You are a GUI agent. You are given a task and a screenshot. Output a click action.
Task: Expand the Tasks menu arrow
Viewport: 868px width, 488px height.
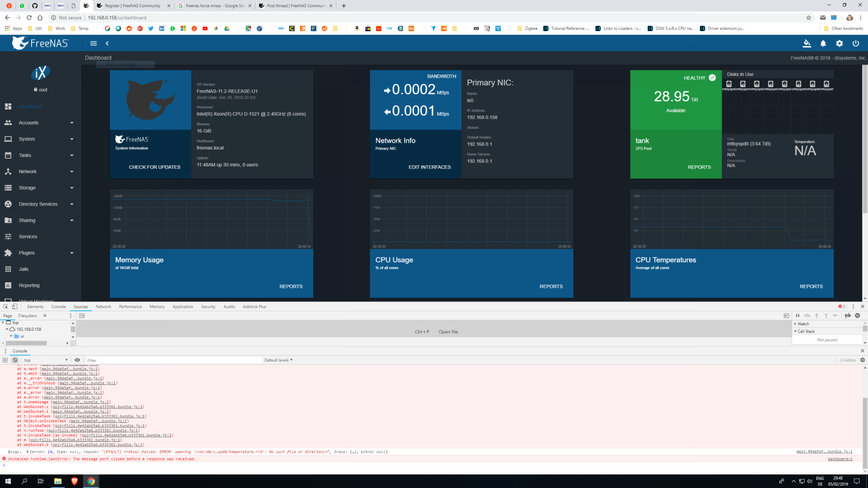coord(72,155)
